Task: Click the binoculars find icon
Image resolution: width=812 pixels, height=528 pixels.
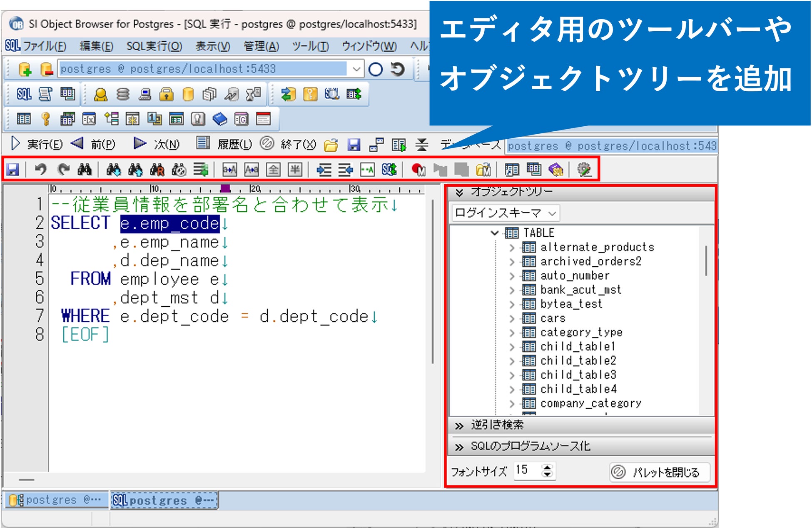Action: [x=85, y=170]
